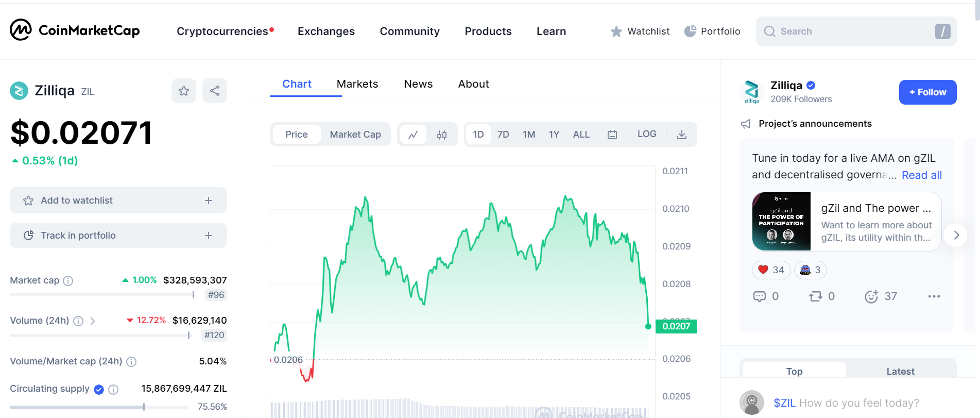Open Learn menu
980x418 pixels.
pos(551,31)
